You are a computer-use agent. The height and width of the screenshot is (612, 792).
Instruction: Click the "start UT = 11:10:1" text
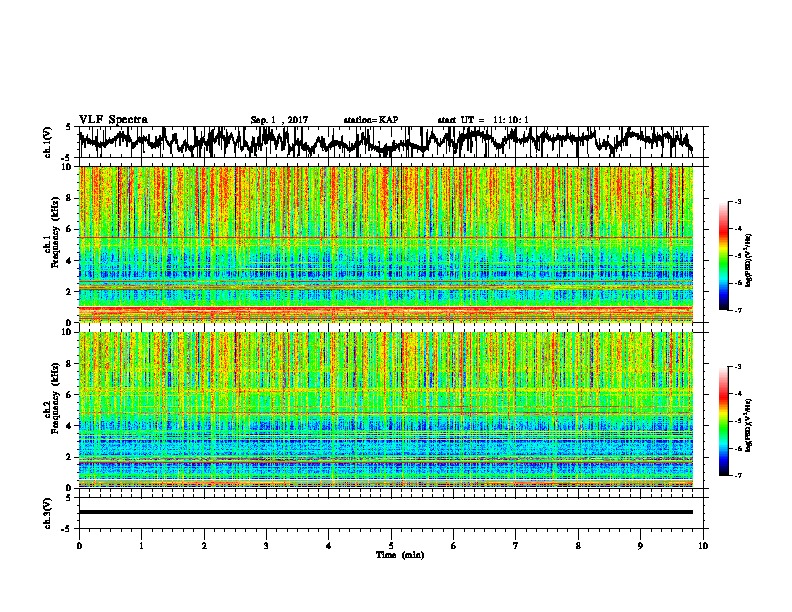point(483,120)
